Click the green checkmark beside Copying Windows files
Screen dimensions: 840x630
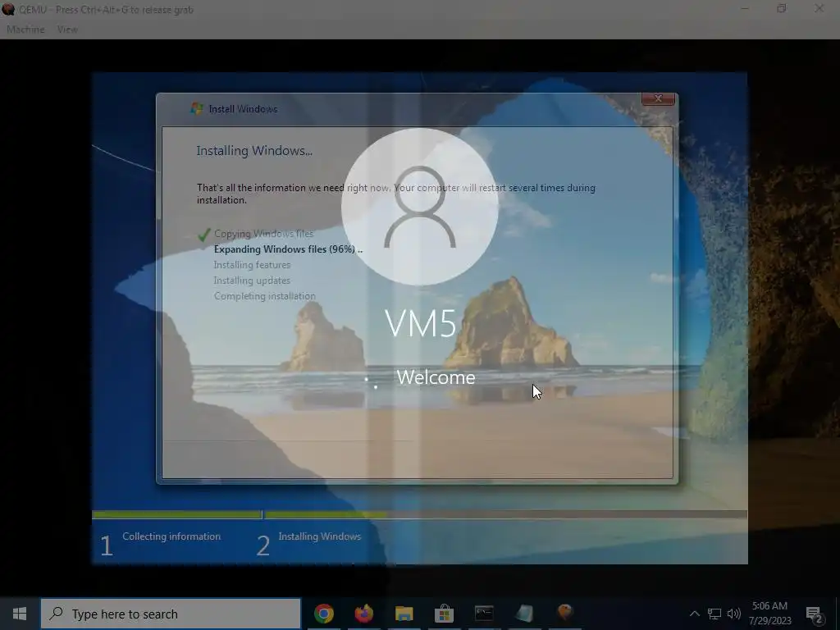pyautogui.click(x=204, y=235)
